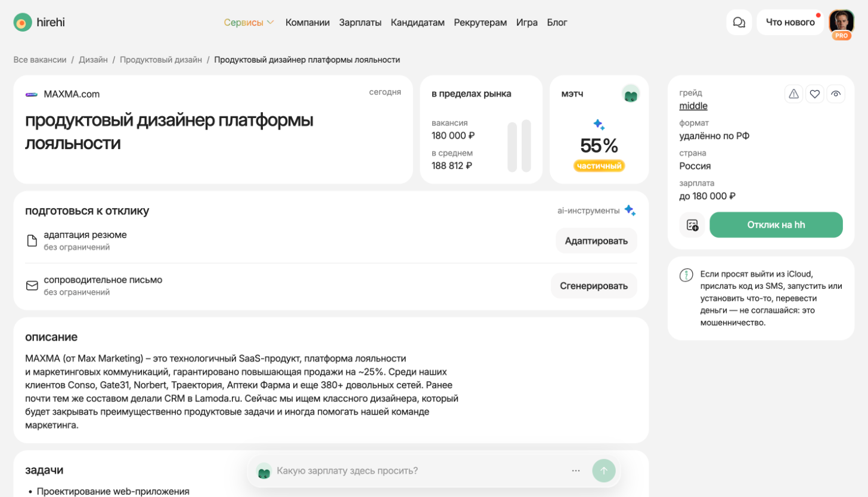The height and width of the screenshot is (497, 868).
Task: Click the Отклик на hh button
Action: point(776,225)
